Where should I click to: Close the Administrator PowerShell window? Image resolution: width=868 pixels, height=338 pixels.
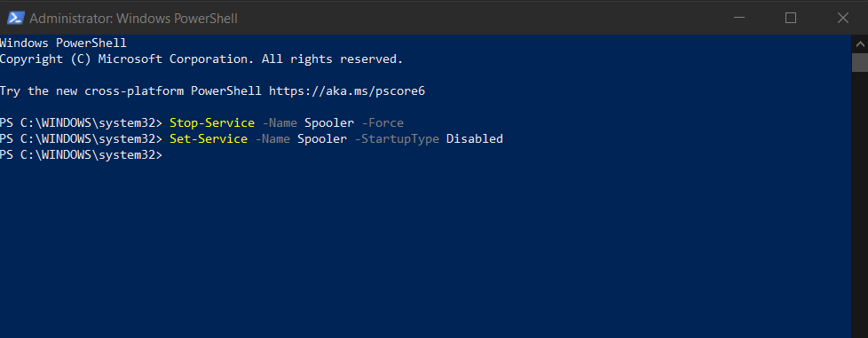coord(842,19)
